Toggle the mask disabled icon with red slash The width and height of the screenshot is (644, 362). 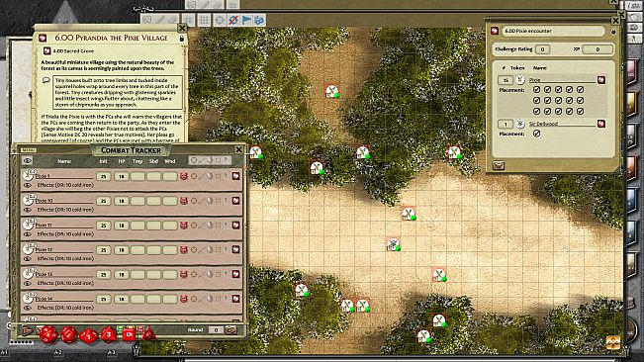coord(232,20)
